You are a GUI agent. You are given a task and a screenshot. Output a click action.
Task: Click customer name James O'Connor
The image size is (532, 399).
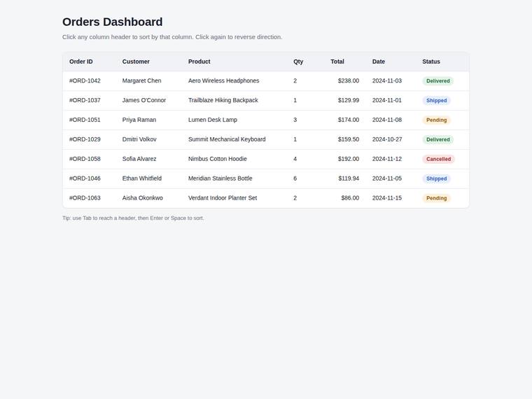tap(144, 100)
